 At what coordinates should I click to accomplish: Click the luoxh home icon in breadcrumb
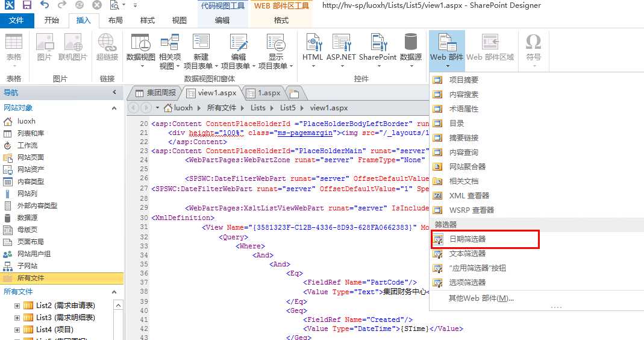pos(167,108)
